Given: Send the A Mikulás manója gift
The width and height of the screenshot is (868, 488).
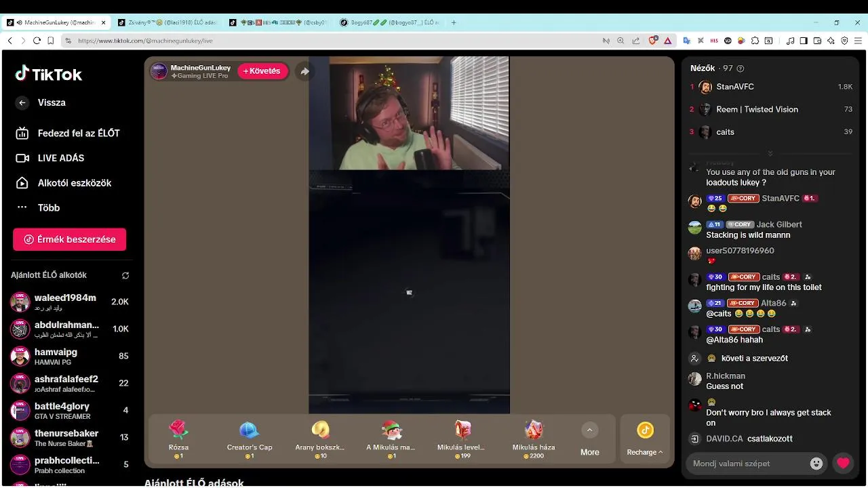Looking at the screenshot, I should point(391,439).
